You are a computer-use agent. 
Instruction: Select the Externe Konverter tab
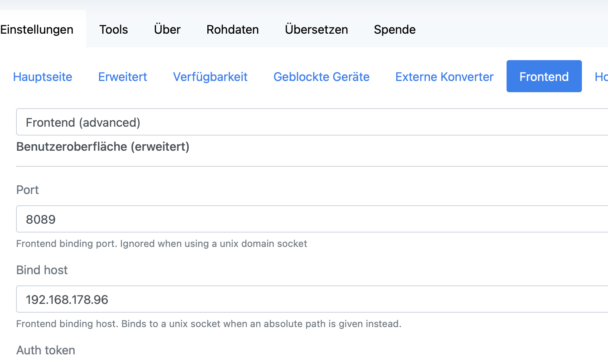444,77
